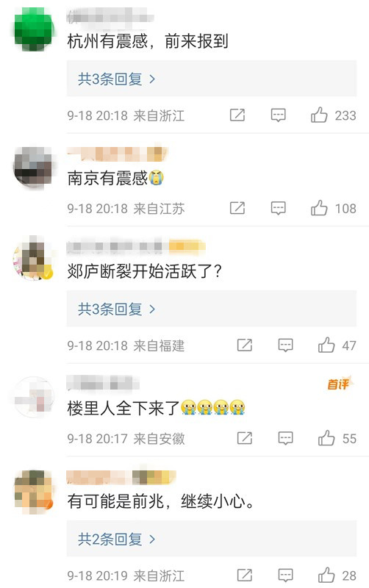369x588 pixels.
Task: Expand 共3条回复 under the Hangzhou comment
Action: (212, 79)
